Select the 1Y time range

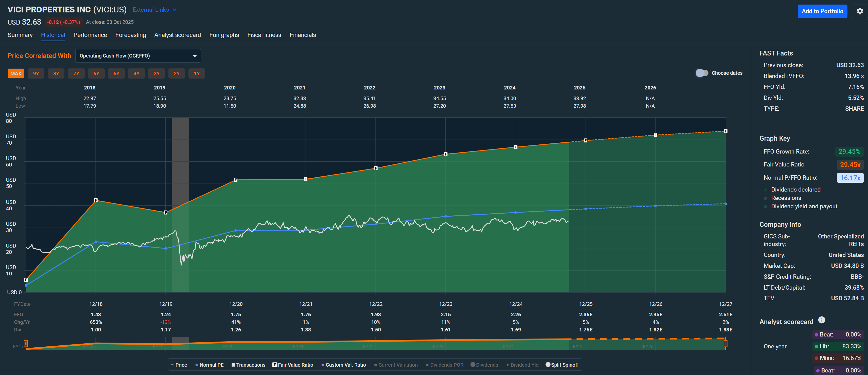tap(197, 73)
